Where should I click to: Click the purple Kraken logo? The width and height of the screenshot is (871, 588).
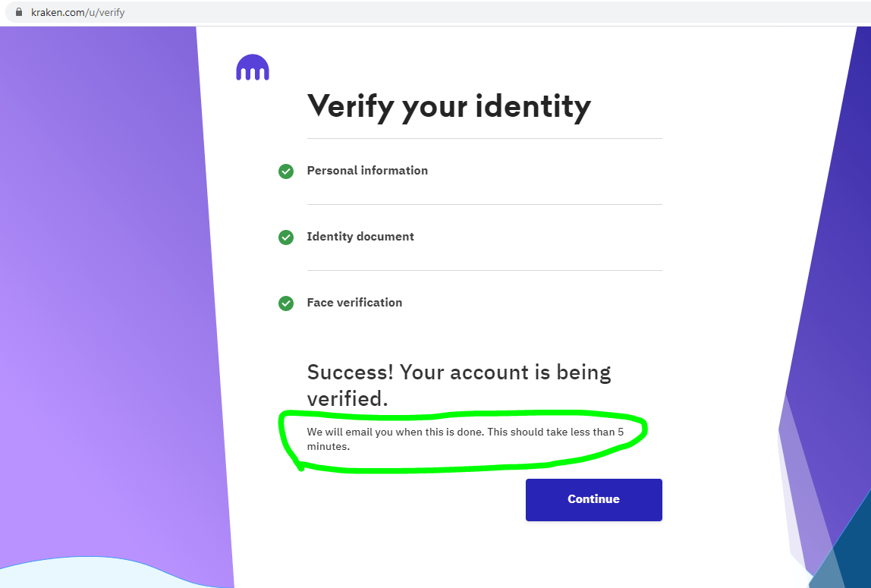[x=253, y=68]
